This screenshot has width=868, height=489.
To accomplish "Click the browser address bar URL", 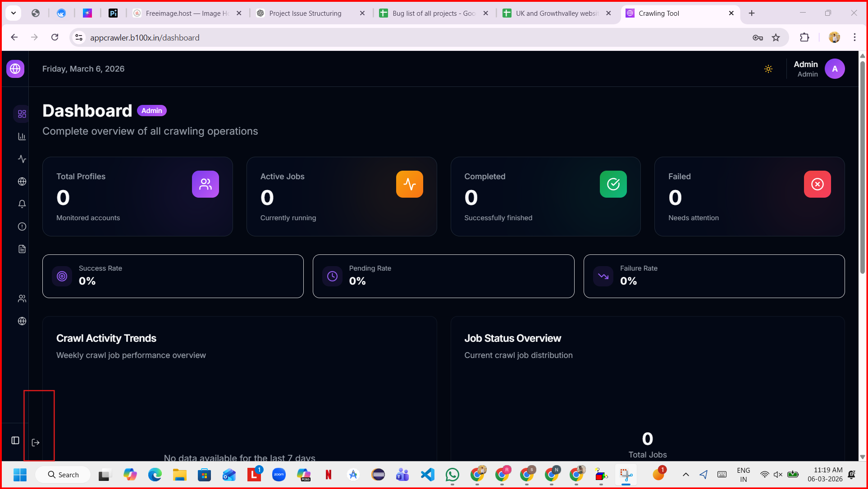I will coord(144,38).
